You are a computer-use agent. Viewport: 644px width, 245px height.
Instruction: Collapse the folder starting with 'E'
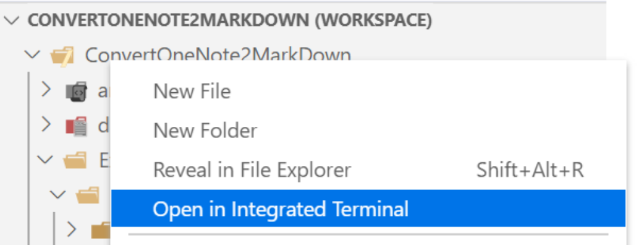coord(45,160)
